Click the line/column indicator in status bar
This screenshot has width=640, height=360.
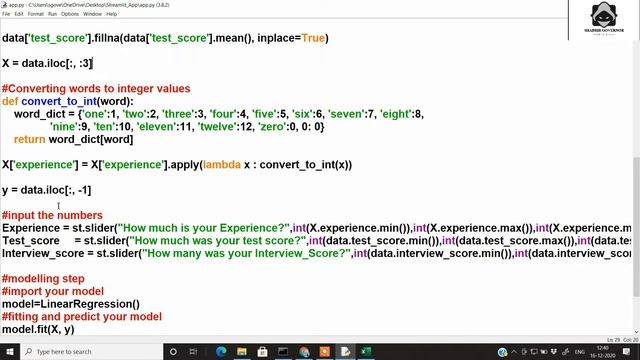[x=622, y=340]
